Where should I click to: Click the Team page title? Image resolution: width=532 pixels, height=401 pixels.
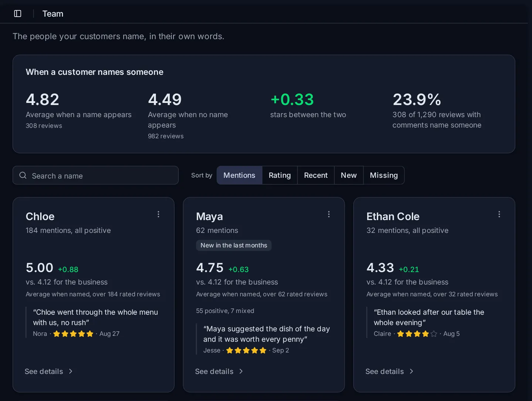[53, 14]
